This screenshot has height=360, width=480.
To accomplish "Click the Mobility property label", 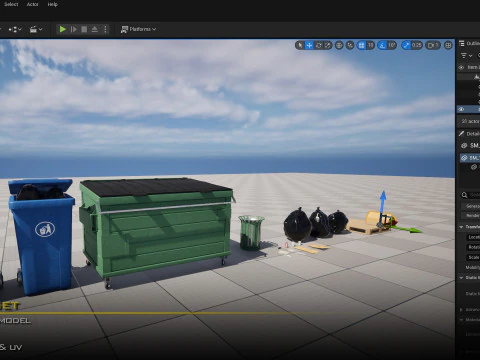I will click(x=473, y=267).
